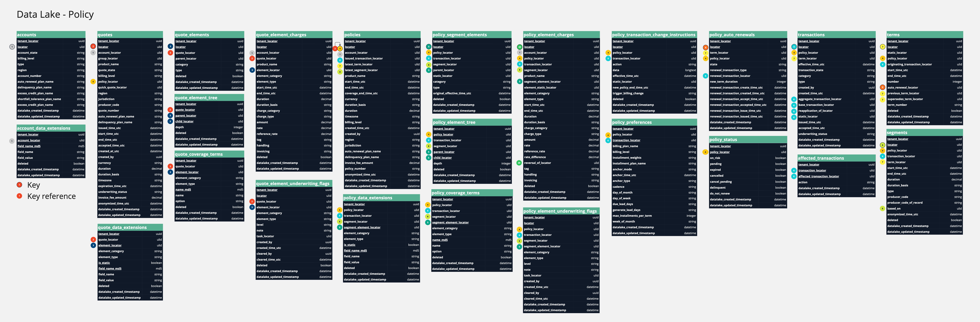Click blue marker 3 beside quote_element_charges element_locator

252,70
